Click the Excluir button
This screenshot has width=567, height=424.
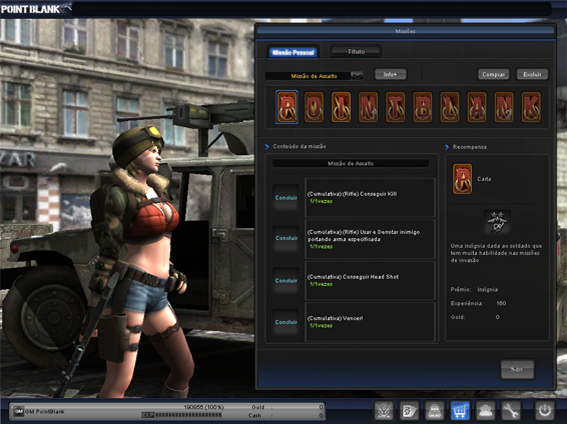[x=532, y=74]
